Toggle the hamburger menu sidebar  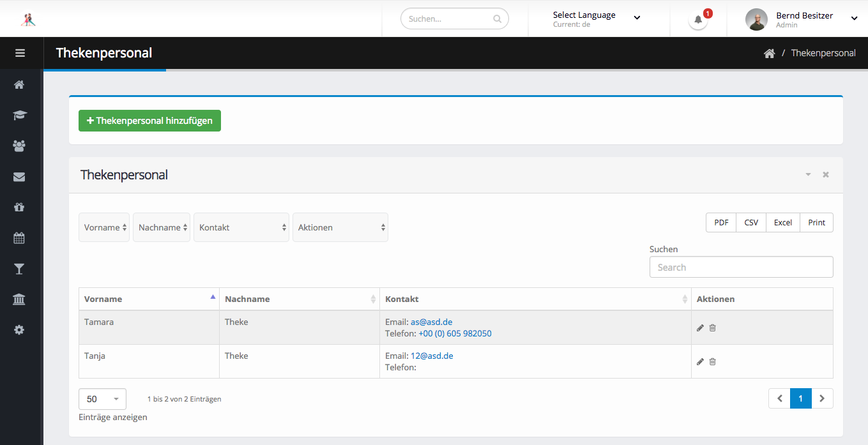click(20, 53)
